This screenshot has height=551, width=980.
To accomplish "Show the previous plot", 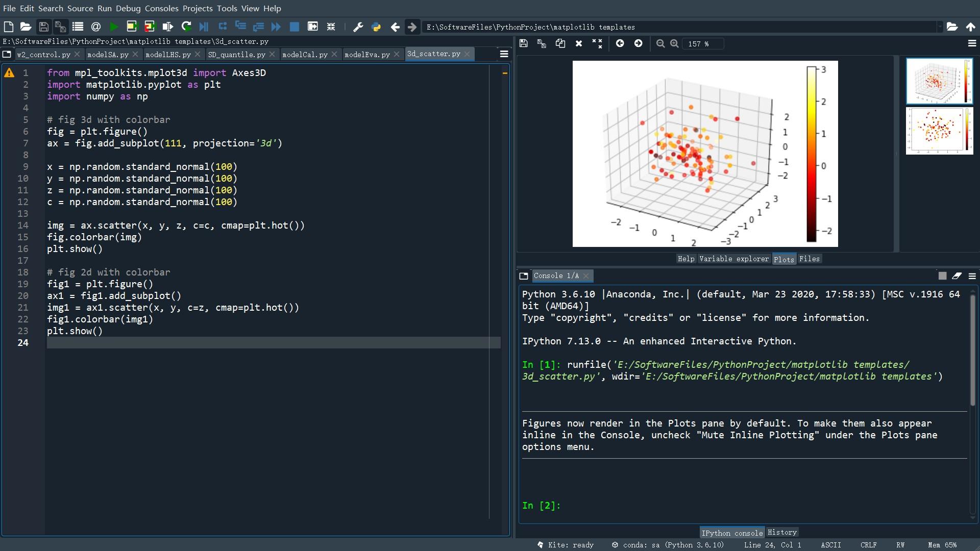I will tap(620, 44).
